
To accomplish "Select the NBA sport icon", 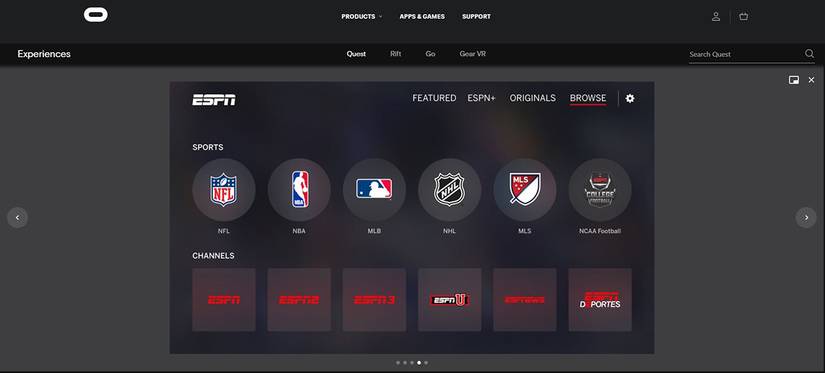I will [x=299, y=190].
